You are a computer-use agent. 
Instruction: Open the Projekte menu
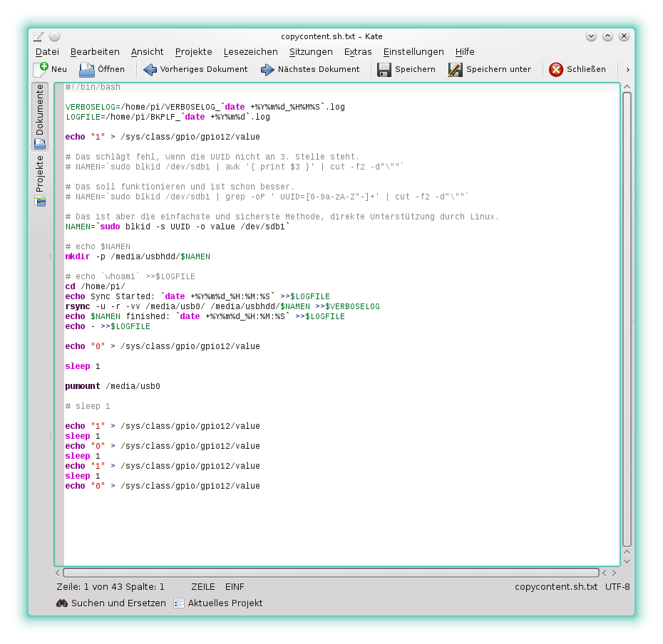[x=194, y=51]
